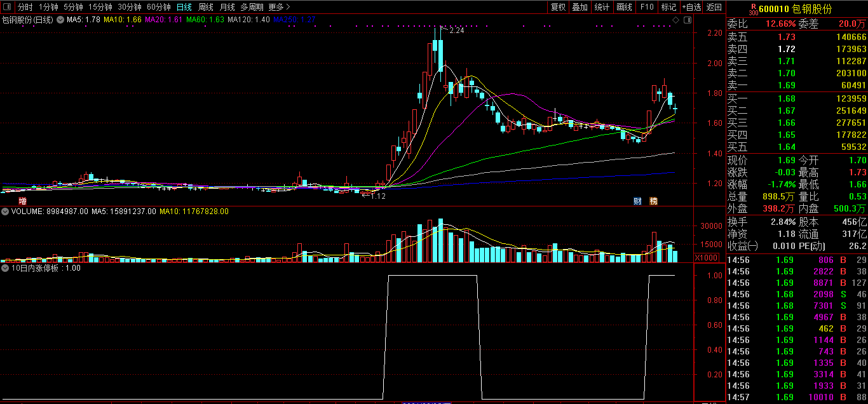Open the 更多 periods dropdown
Image resolution: width=868 pixels, height=404 pixels.
[x=279, y=7]
